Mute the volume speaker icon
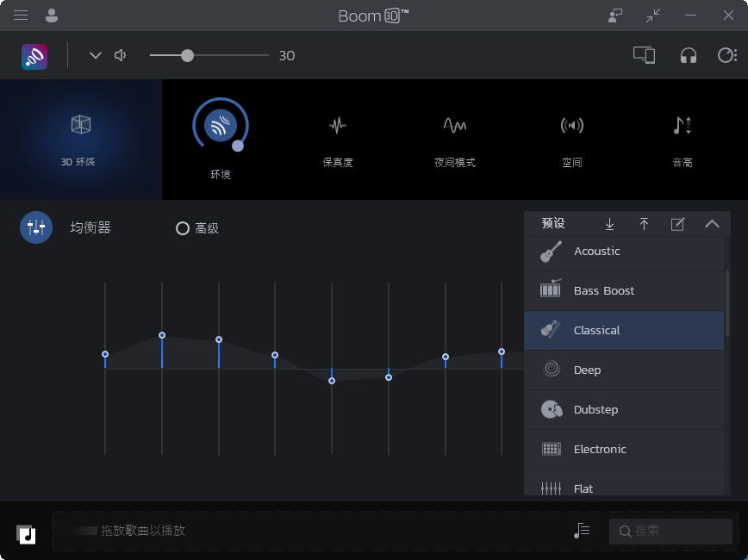This screenshot has width=748, height=560. tap(121, 55)
